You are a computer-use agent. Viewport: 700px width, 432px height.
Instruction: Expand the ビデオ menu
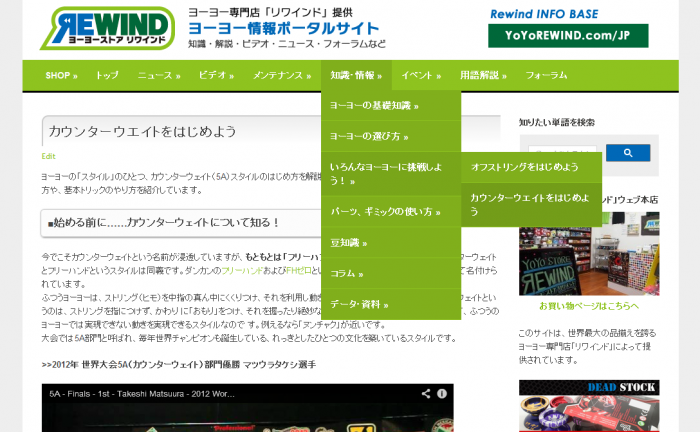[x=217, y=75]
